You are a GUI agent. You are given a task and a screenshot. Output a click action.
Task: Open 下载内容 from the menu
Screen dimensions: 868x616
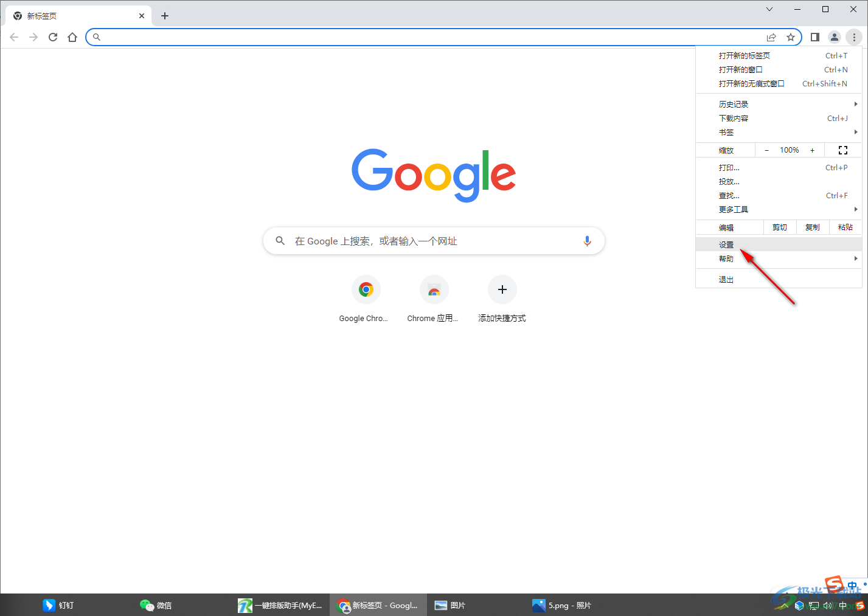coord(779,118)
